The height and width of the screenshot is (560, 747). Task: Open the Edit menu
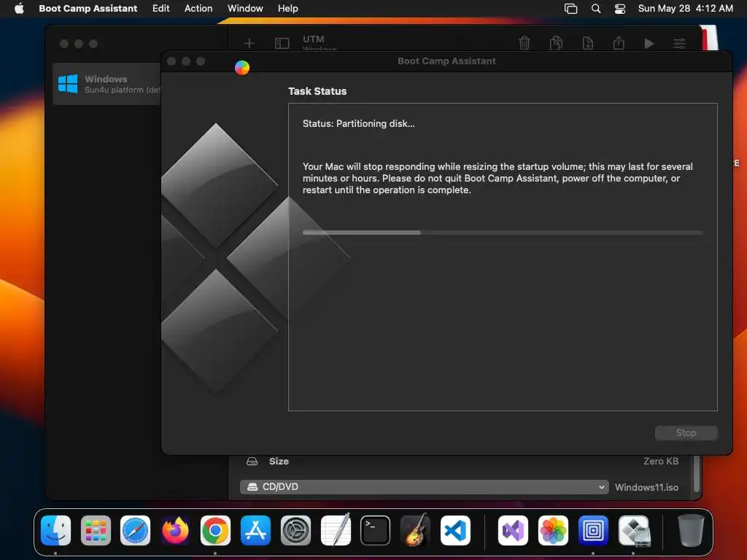click(x=160, y=8)
